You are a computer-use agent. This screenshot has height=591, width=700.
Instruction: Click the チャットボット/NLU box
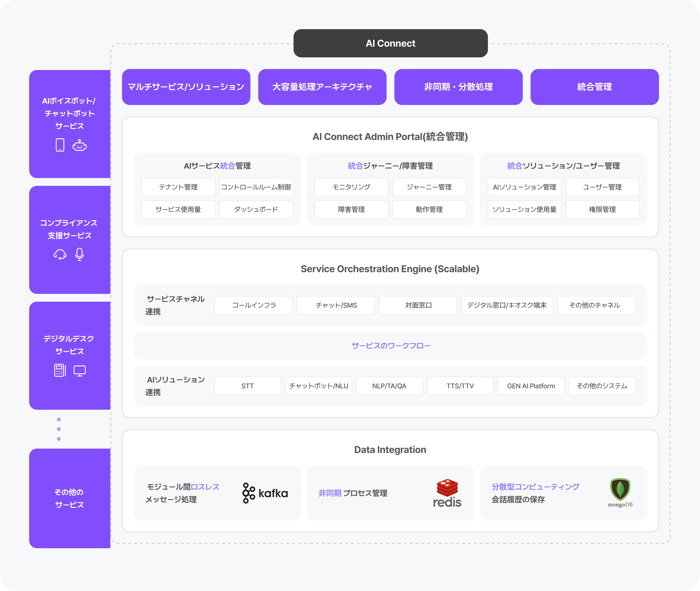click(x=319, y=386)
